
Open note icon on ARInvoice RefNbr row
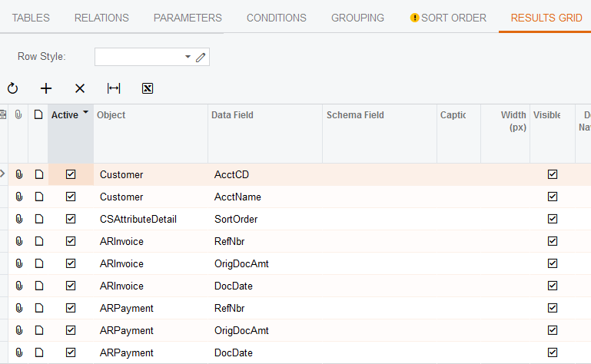[x=38, y=241]
